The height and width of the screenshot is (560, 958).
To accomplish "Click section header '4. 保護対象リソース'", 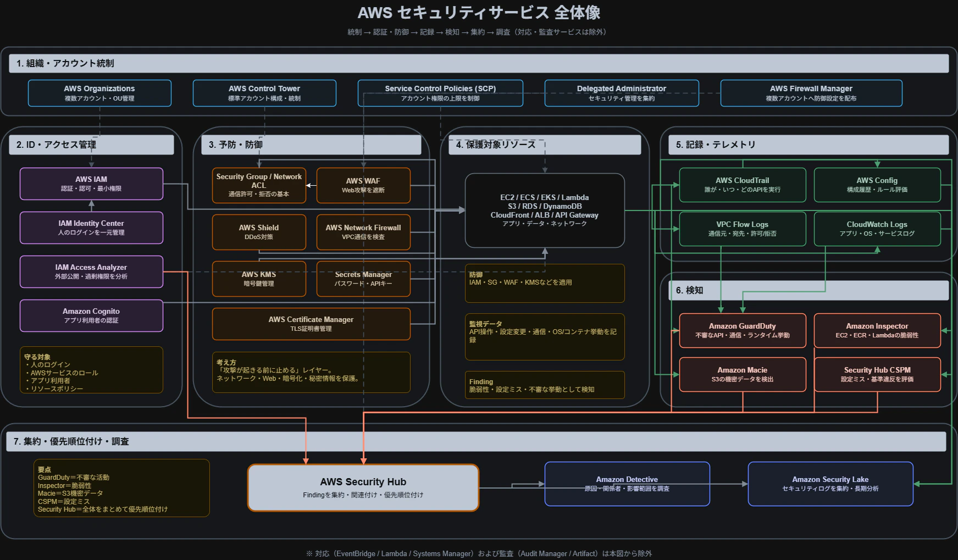I will [545, 145].
